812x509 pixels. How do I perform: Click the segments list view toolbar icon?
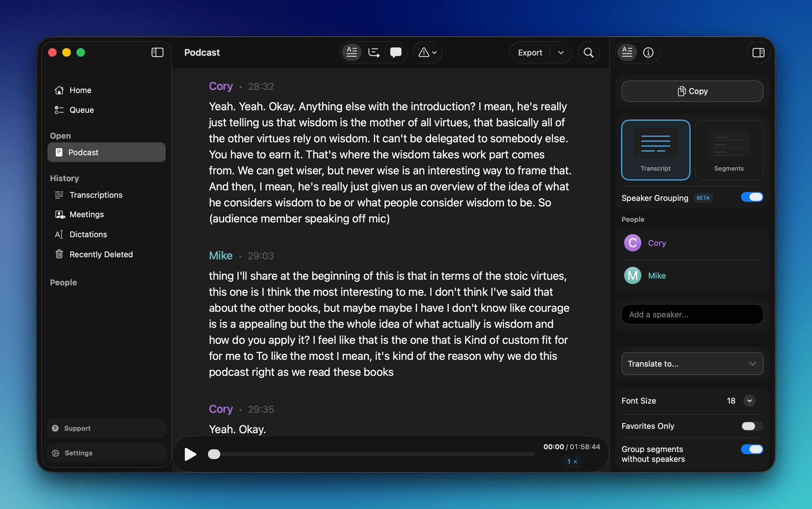[x=374, y=52]
